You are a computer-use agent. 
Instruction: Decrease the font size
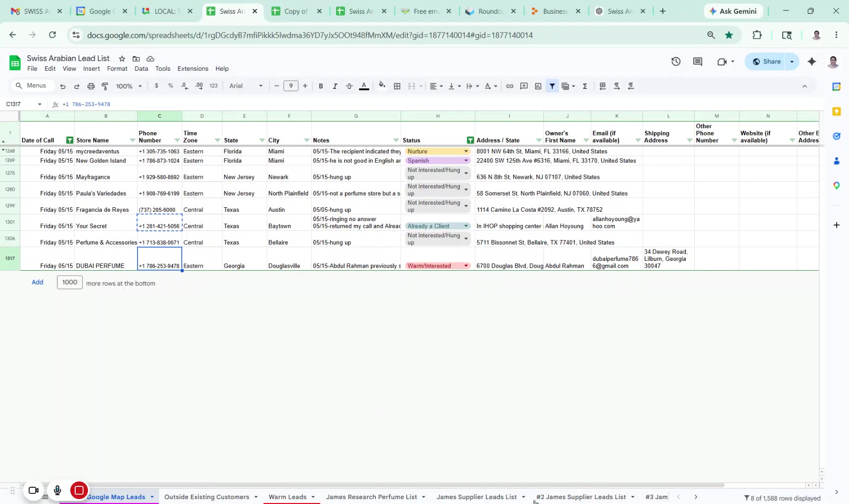277,86
